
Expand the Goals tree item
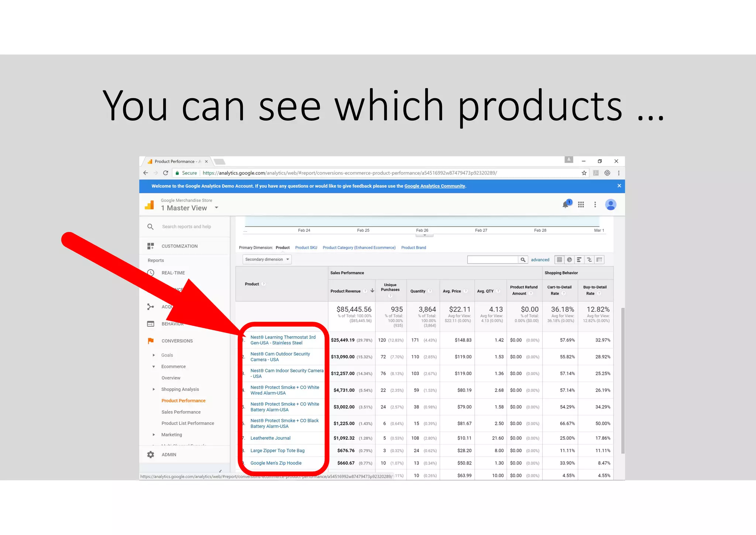point(154,355)
